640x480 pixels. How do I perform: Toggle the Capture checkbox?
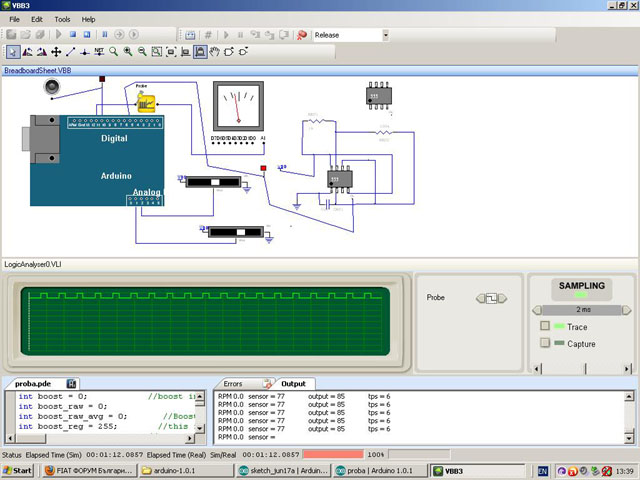click(545, 344)
